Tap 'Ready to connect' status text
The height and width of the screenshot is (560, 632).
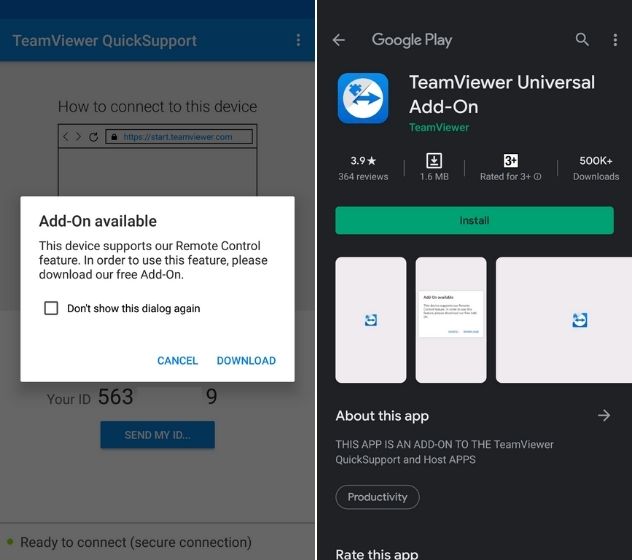(x=136, y=542)
